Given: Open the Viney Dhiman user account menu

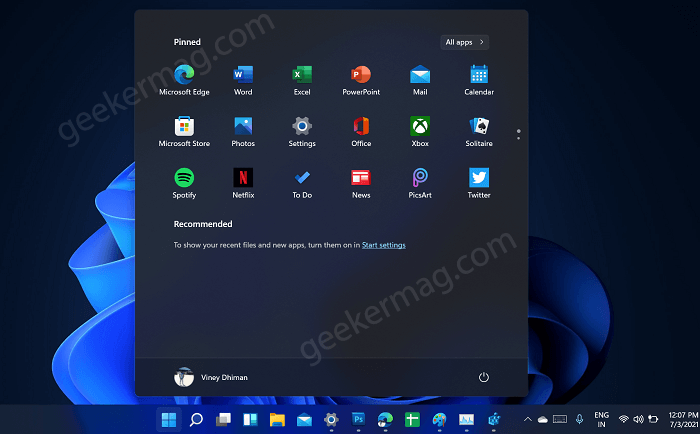Looking at the screenshot, I should [210, 377].
